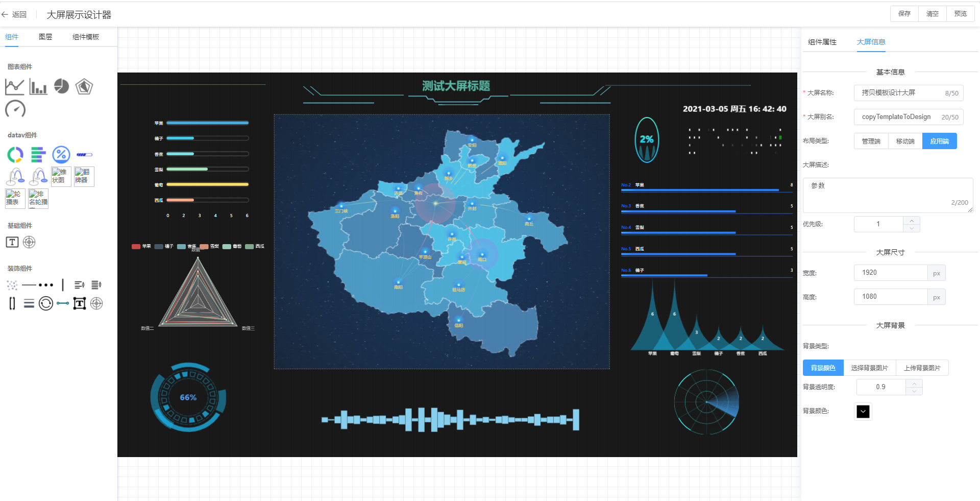The image size is (980, 501).
Task: Decrease 背景透明度 with the down arrow
Action: click(x=914, y=391)
